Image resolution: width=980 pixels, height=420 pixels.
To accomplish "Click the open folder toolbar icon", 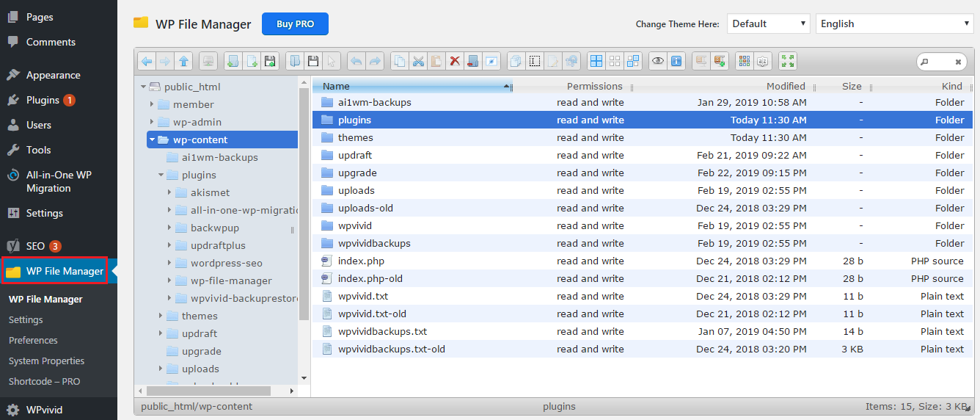I will 295,61.
